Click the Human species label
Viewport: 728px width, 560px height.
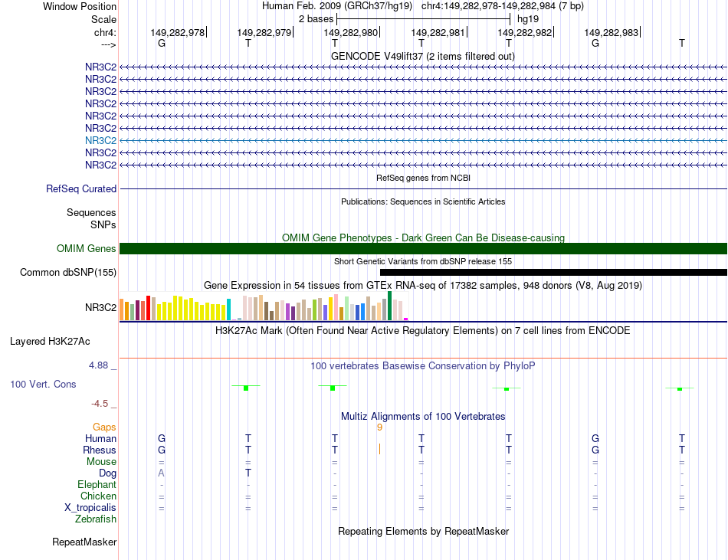[100, 439]
